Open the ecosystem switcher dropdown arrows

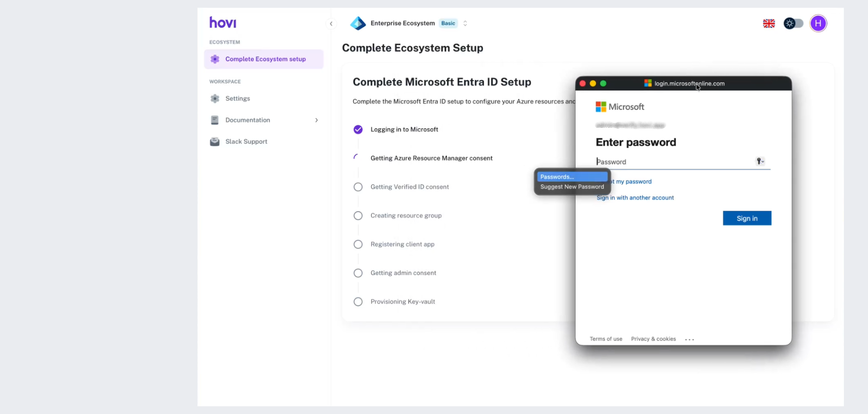465,23
